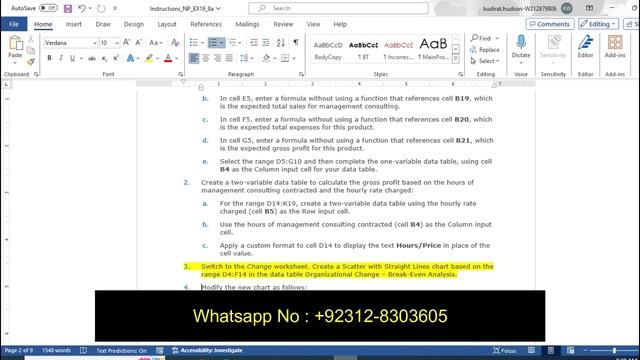The width and height of the screenshot is (640, 360).
Task: Click the Editing mode button
Action: click(x=598, y=24)
